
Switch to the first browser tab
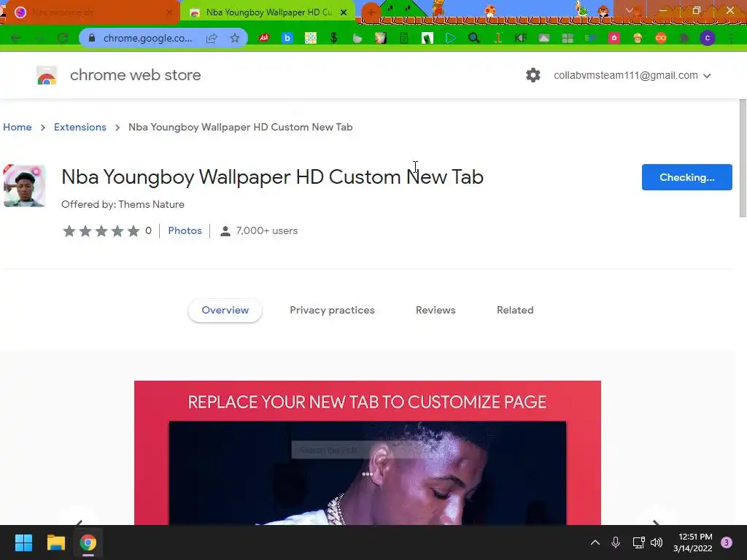click(x=90, y=12)
